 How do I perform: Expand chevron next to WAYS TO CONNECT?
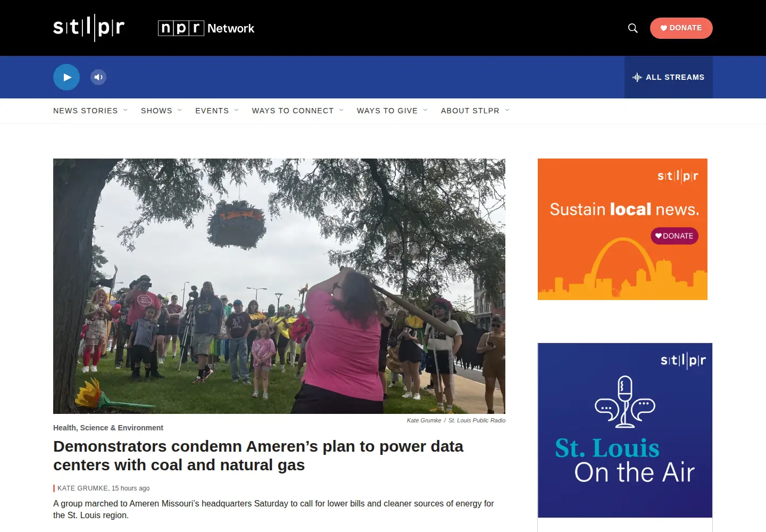point(342,110)
